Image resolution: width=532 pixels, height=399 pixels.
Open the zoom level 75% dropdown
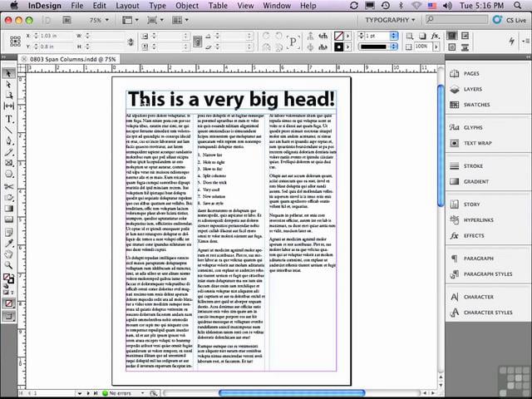tap(99, 20)
